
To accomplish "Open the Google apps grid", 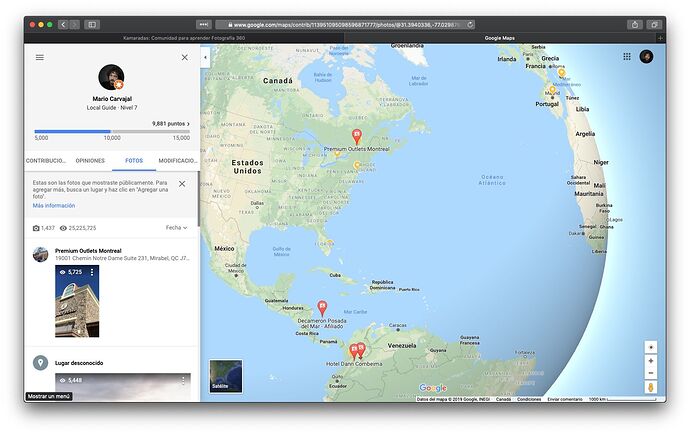I will coord(627,56).
